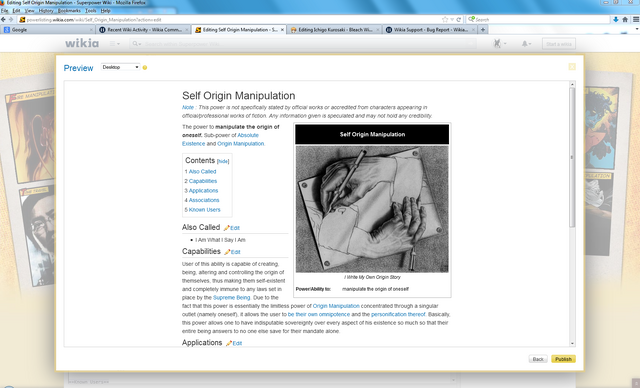Open the Firefox downloads arrow
This screenshot has height=388, width=640.
(x=616, y=19)
